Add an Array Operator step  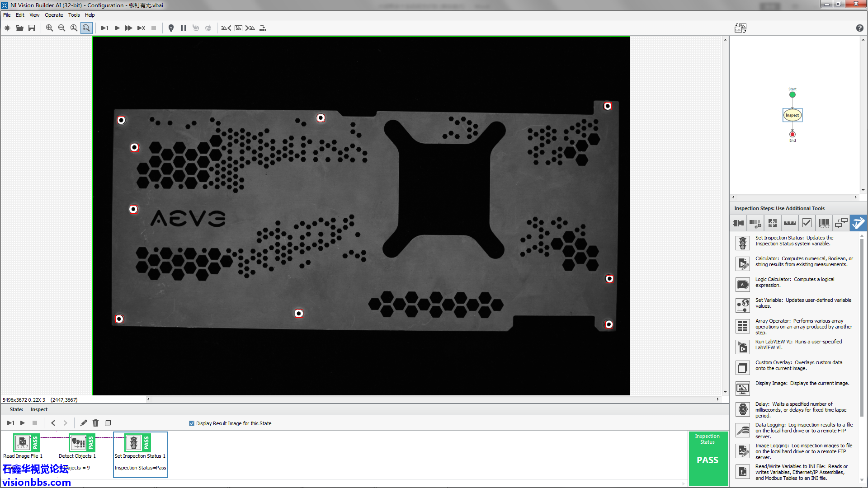[x=794, y=326]
